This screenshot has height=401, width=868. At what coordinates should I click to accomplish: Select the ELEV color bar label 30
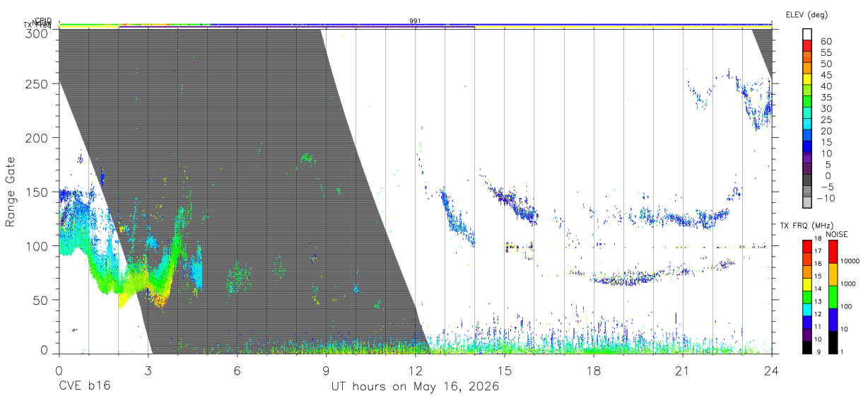[x=826, y=109]
